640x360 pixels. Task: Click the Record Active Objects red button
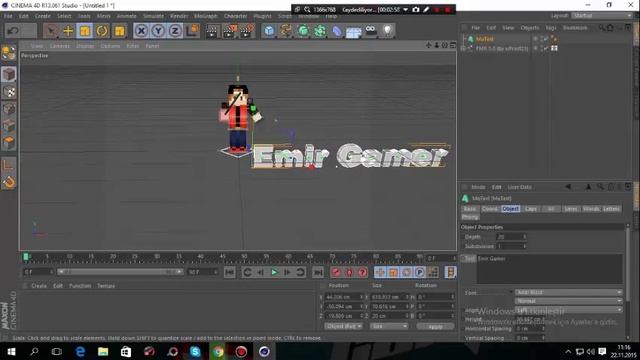pyautogui.click(x=336, y=272)
